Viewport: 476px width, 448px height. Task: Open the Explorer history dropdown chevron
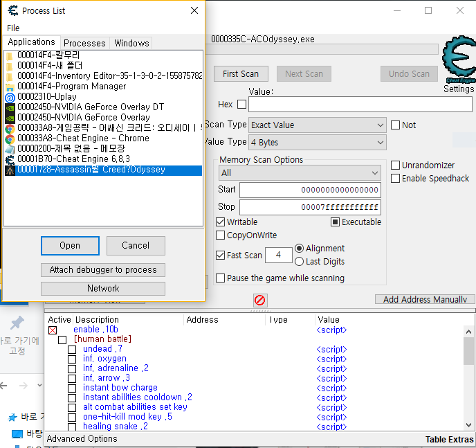(x=39, y=386)
